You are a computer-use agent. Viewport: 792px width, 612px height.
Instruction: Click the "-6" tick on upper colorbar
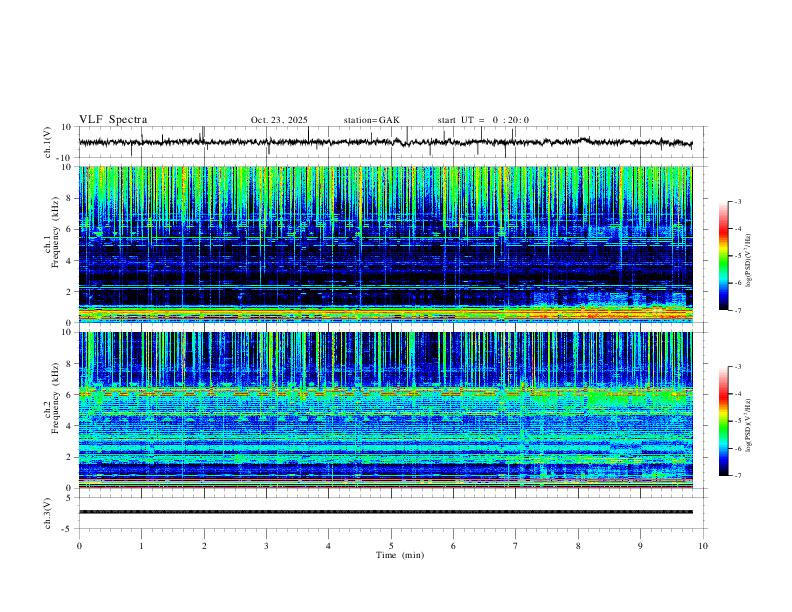point(737,283)
